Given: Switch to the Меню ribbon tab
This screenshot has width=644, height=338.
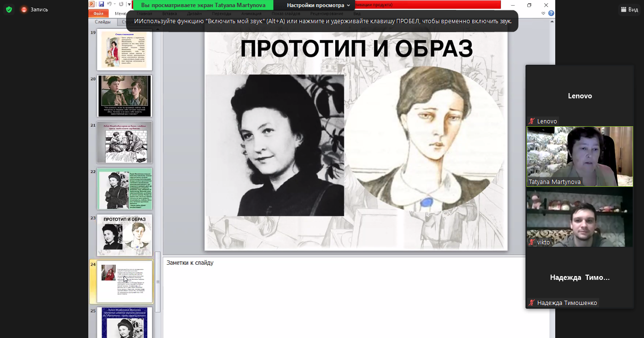Looking at the screenshot, I should (120, 13).
